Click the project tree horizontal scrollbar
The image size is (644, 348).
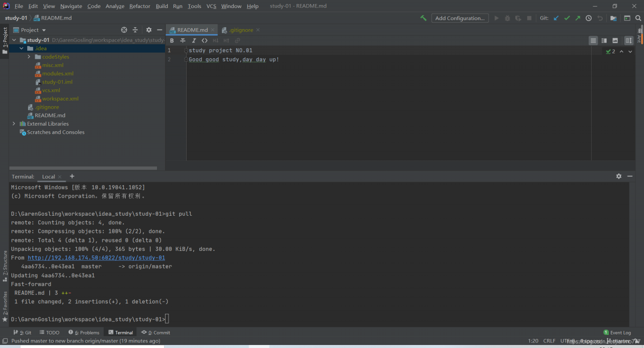pyautogui.click(x=83, y=168)
